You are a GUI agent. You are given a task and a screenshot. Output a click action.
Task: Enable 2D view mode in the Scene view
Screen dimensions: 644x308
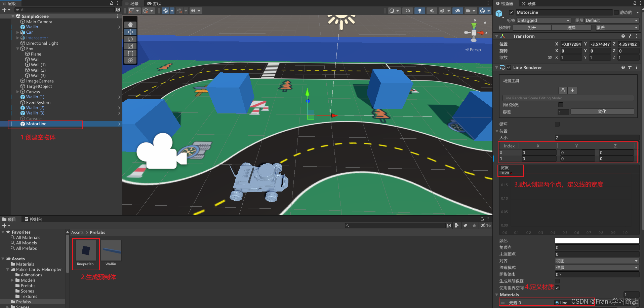point(407,11)
